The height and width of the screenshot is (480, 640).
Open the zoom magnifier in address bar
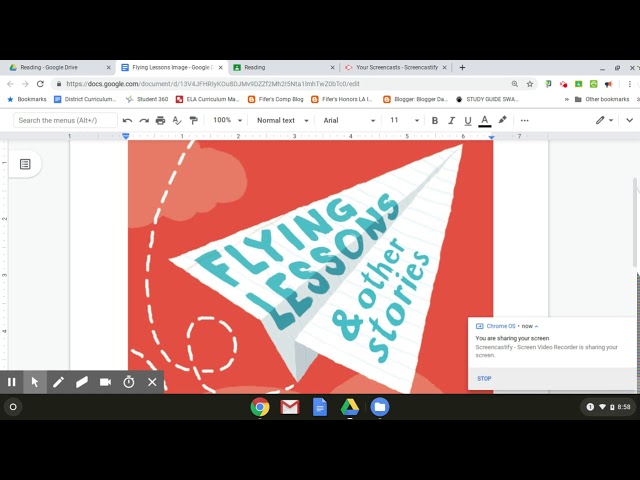[x=515, y=84]
